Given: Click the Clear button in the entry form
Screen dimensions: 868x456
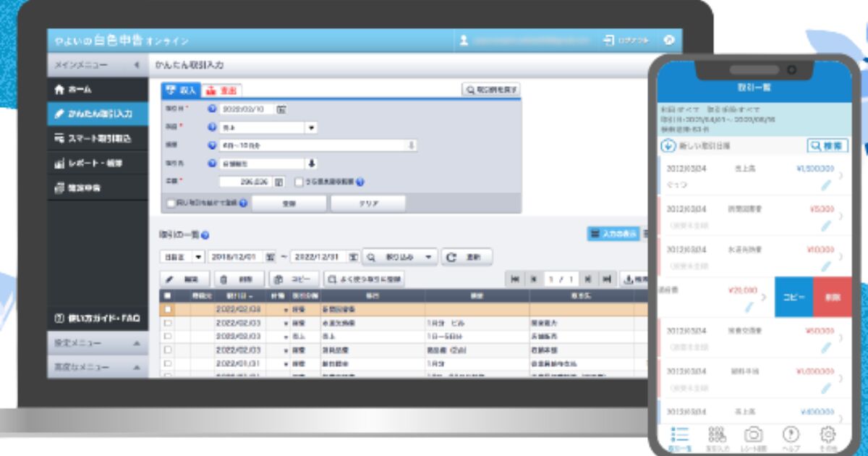Looking at the screenshot, I should click(367, 203).
